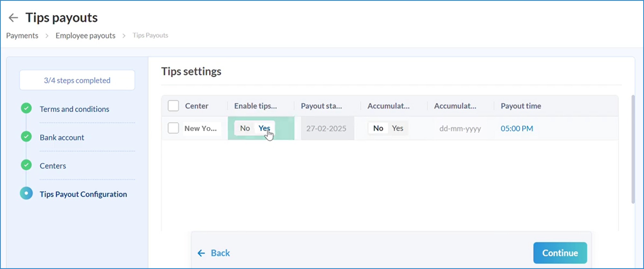Set the Accumulat... toggle to No
Image resolution: width=644 pixels, height=269 pixels.
pos(378,128)
